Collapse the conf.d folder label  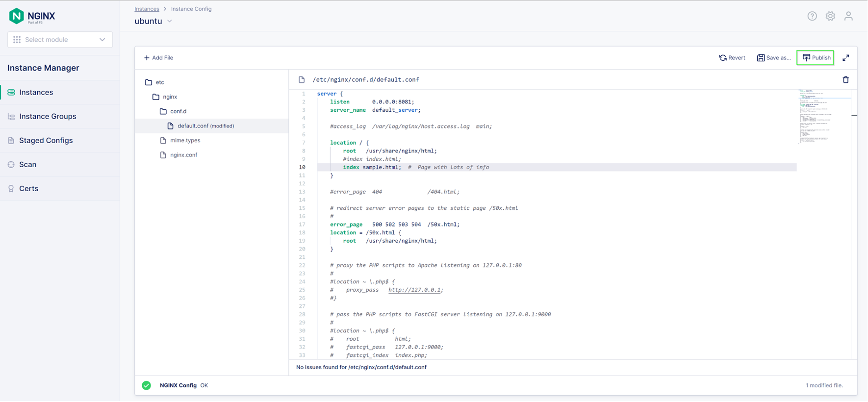click(179, 111)
